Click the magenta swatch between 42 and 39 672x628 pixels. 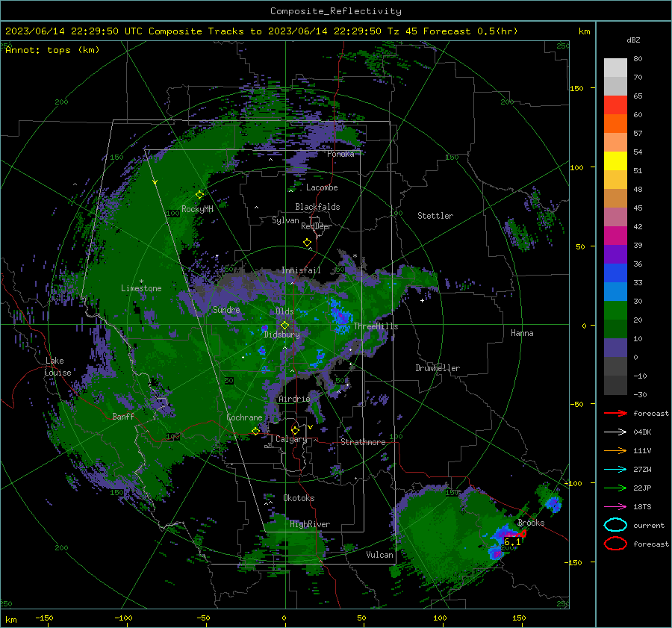tap(615, 236)
